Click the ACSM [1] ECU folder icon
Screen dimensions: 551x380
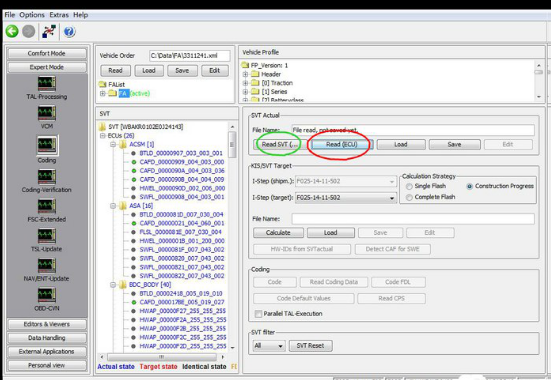click(123, 144)
